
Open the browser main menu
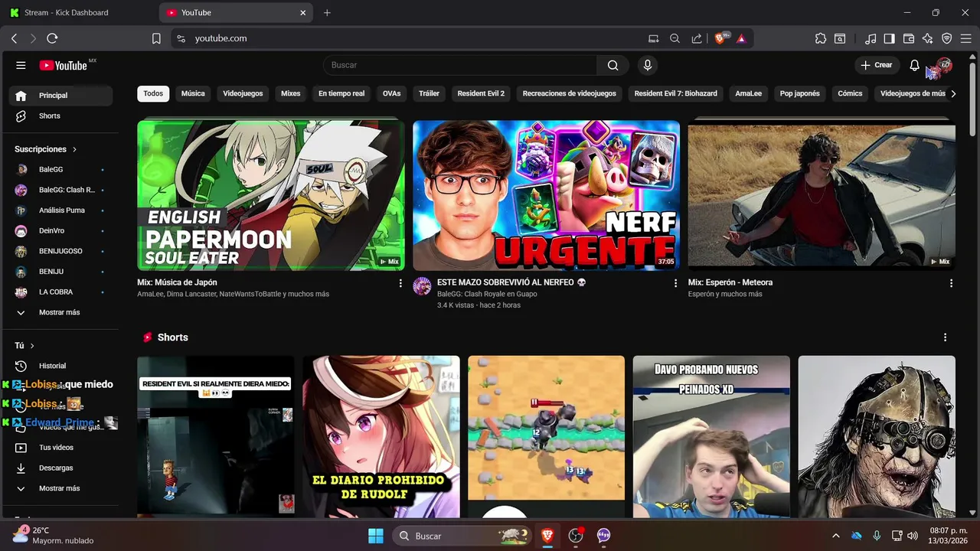pyautogui.click(x=966, y=38)
